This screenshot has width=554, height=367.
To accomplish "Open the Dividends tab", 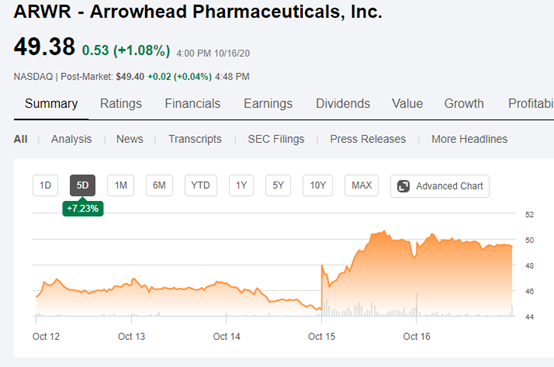I will point(343,104).
